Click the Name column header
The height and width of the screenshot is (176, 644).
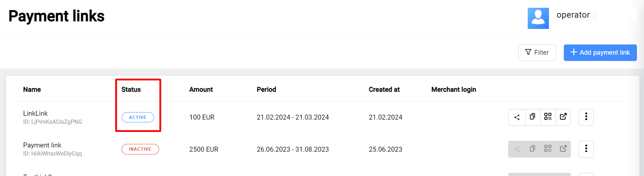coord(32,90)
